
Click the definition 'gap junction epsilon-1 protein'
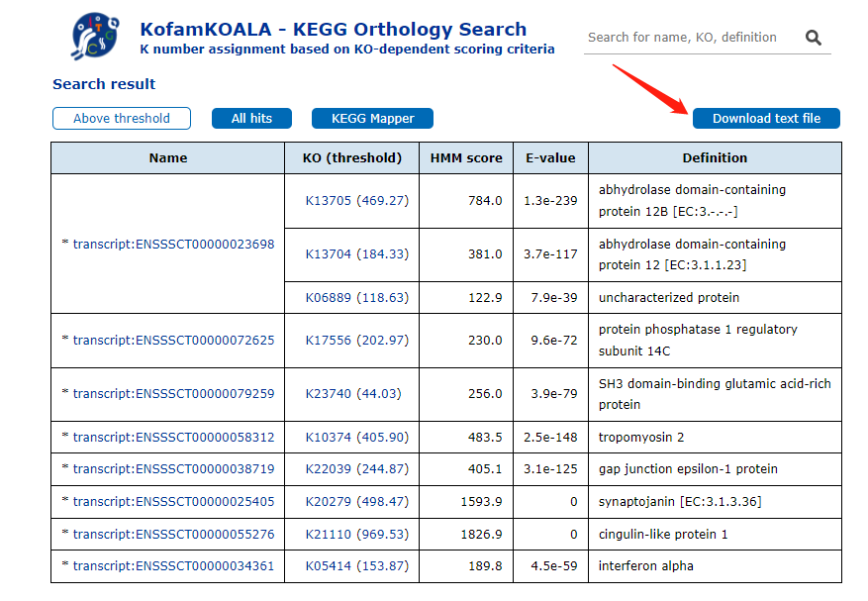click(688, 469)
